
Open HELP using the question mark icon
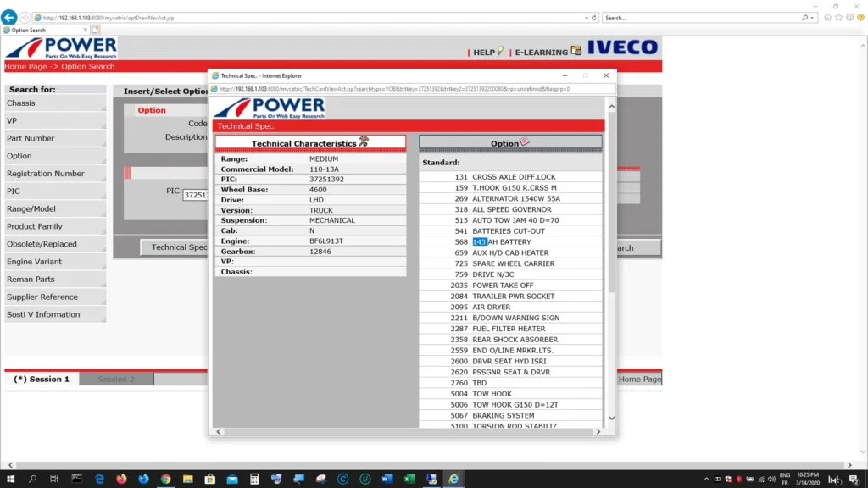[x=501, y=51]
